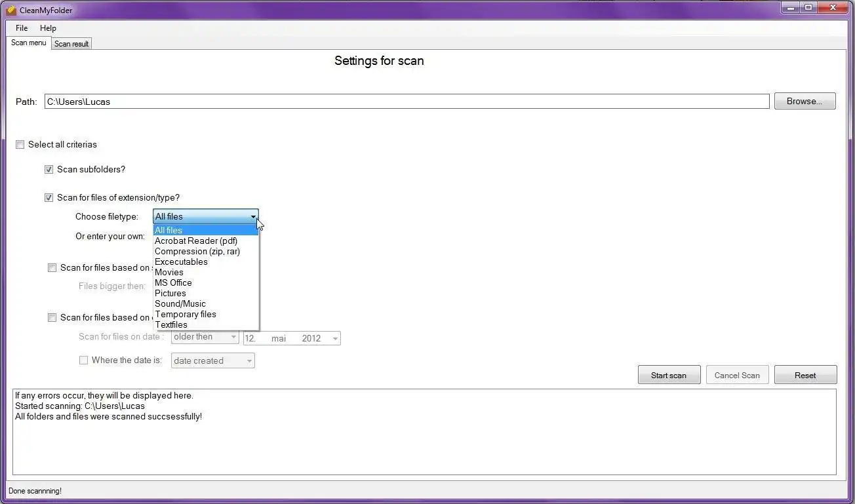Screen dimensions: 855x504
Task: Click the Reset button
Action: [805, 375]
